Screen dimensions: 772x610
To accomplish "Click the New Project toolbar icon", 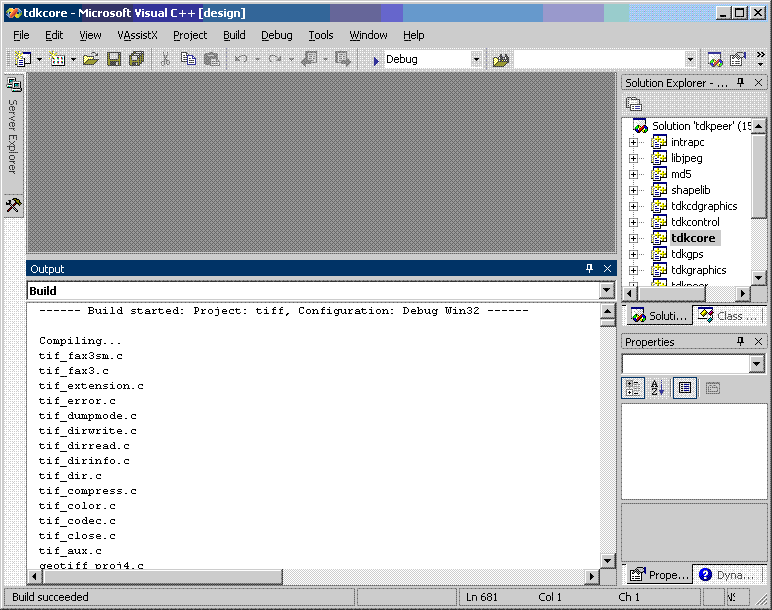I will pos(23,60).
